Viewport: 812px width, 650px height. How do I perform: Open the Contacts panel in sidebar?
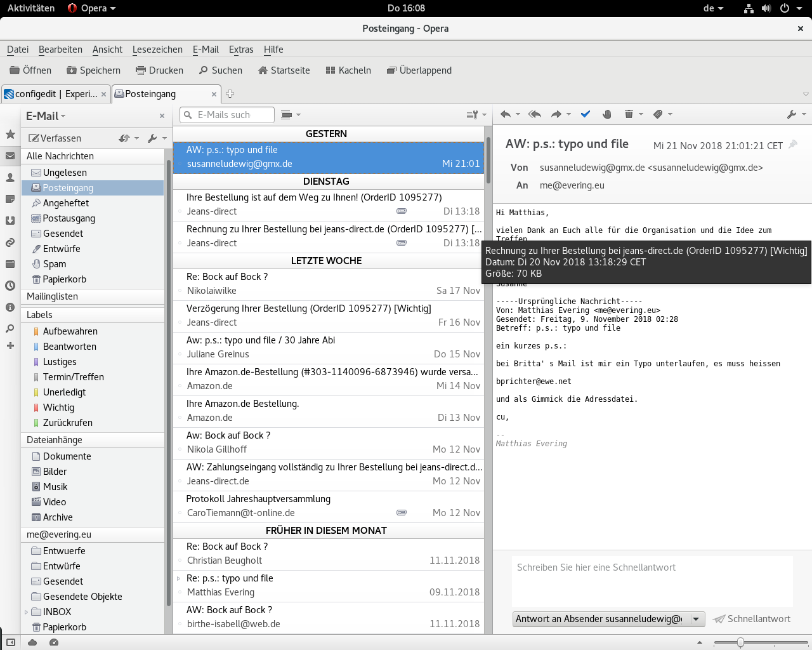[x=10, y=178]
